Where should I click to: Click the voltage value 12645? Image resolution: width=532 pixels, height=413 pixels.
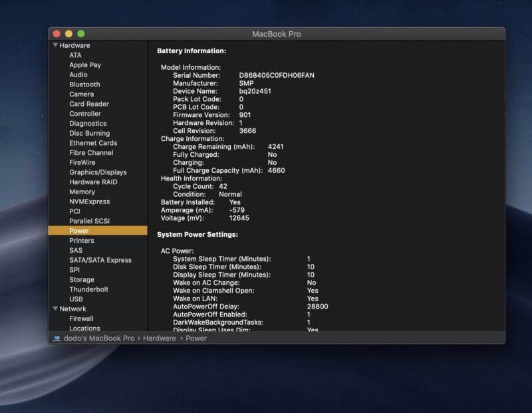[x=239, y=218]
